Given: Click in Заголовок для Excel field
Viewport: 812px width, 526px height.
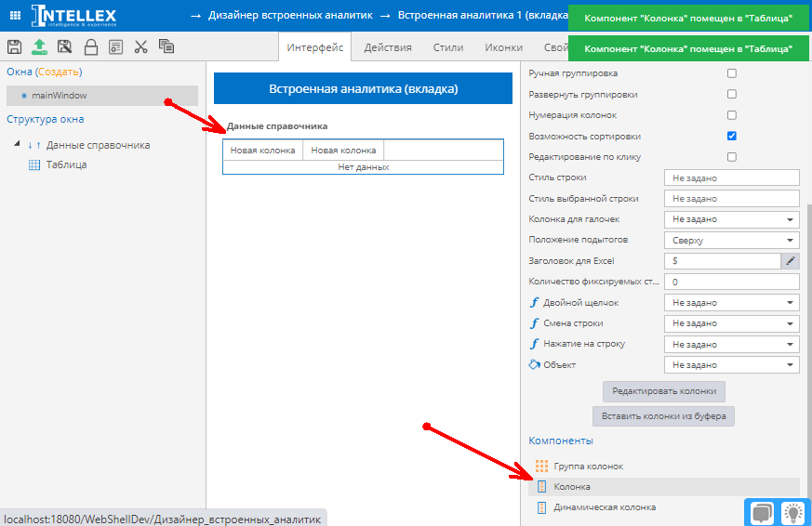Looking at the screenshot, I should coord(723,260).
